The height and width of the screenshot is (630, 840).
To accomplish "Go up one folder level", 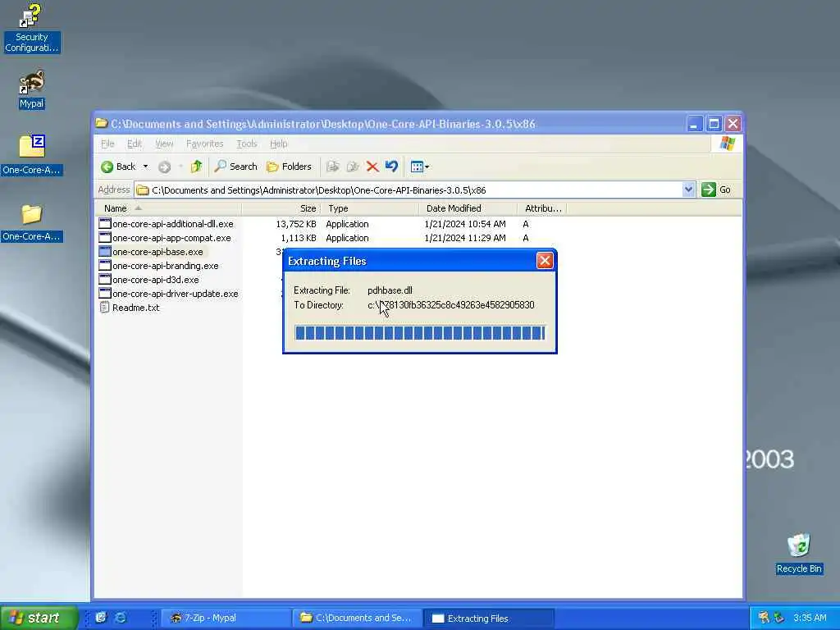I will click(196, 167).
